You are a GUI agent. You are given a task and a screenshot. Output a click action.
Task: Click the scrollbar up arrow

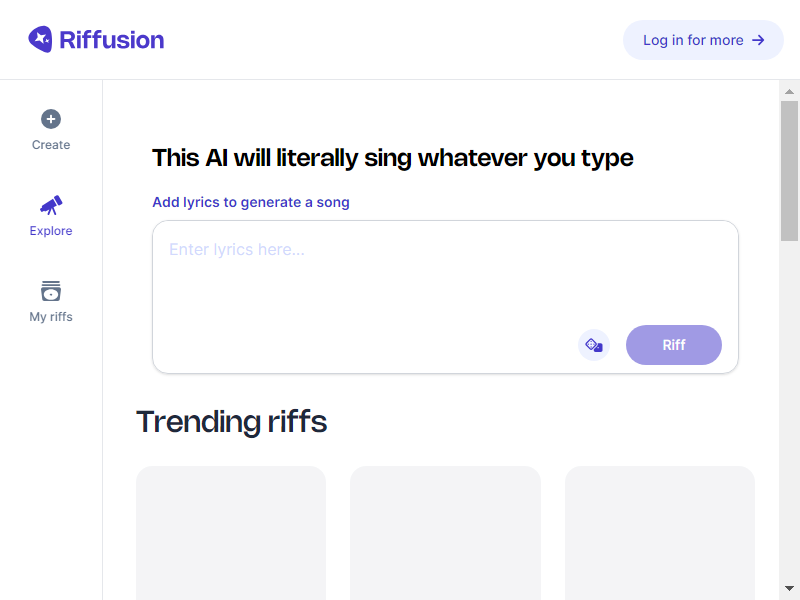click(x=791, y=92)
